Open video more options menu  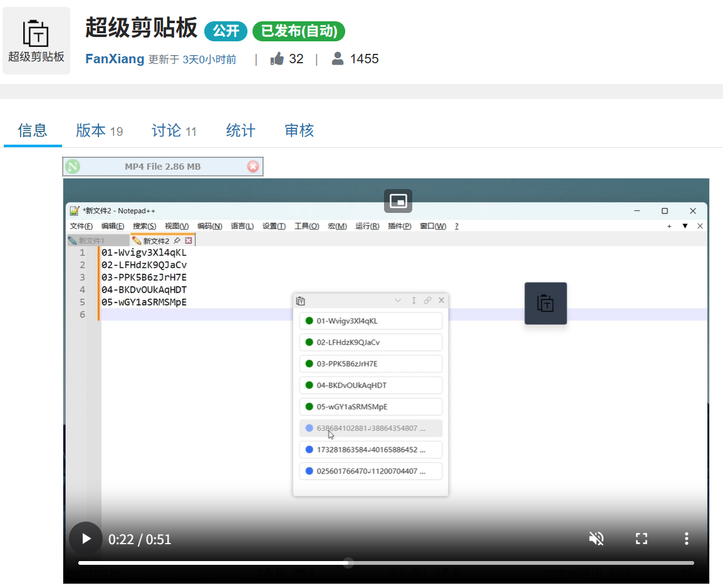coord(686,539)
